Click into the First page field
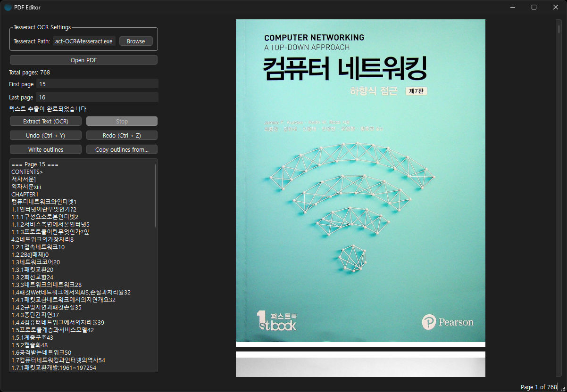 click(x=97, y=84)
